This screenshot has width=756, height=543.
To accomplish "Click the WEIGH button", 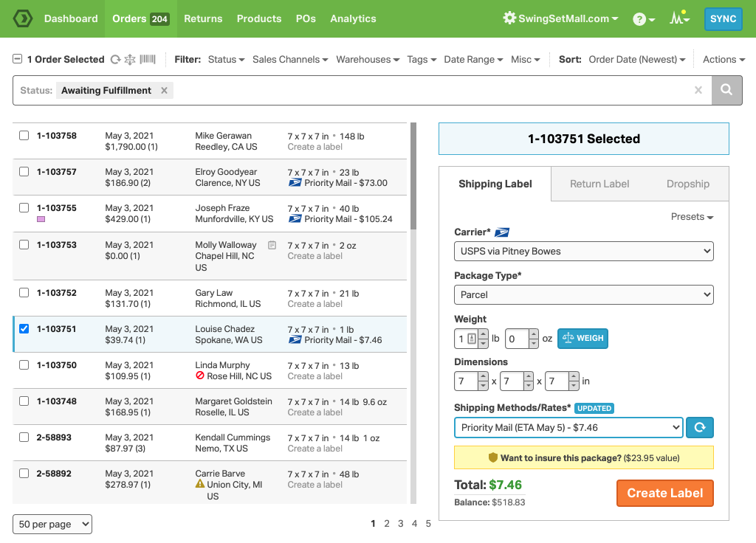I will 583,338.
